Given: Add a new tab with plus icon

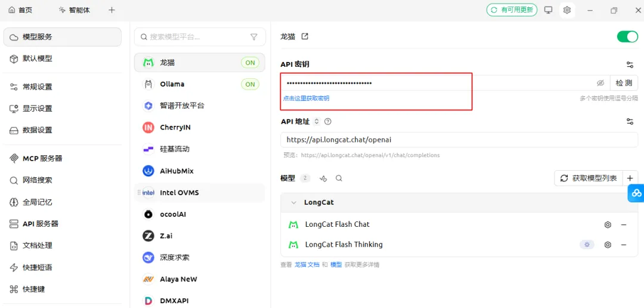Looking at the screenshot, I should click(112, 10).
